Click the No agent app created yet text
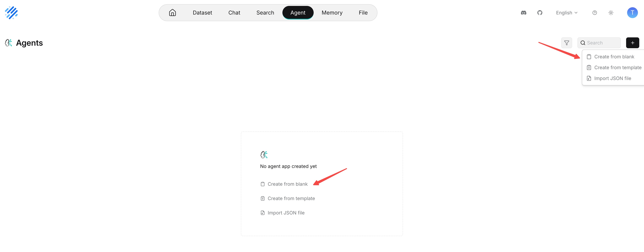Image resolution: width=644 pixels, height=252 pixels. pos(288,166)
